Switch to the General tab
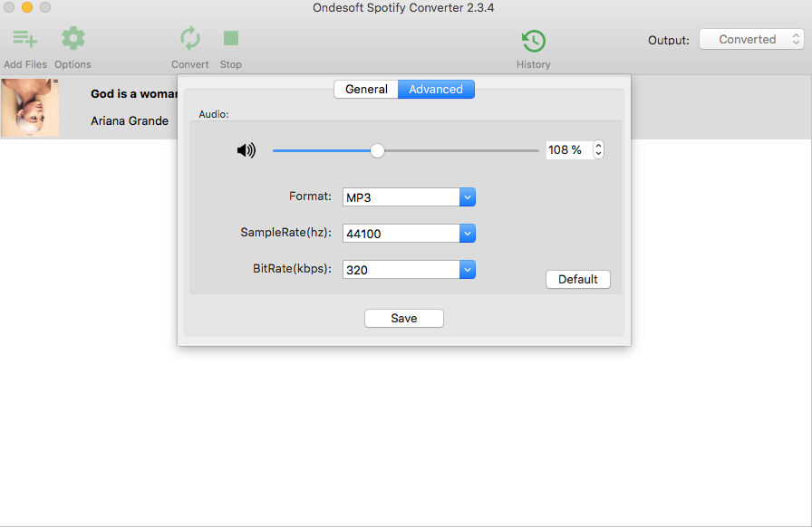Image resolution: width=812 pixels, height=527 pixels. point(366,89)
